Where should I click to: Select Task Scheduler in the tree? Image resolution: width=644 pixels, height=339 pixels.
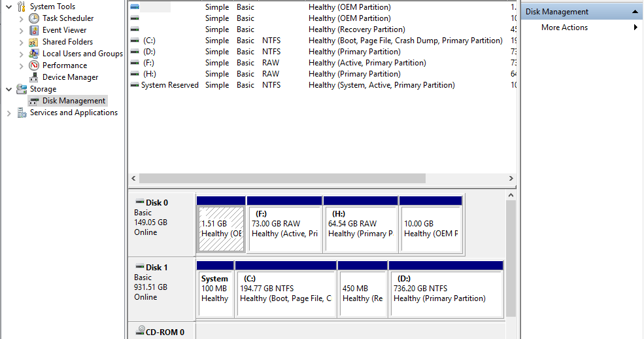(68, 18)
